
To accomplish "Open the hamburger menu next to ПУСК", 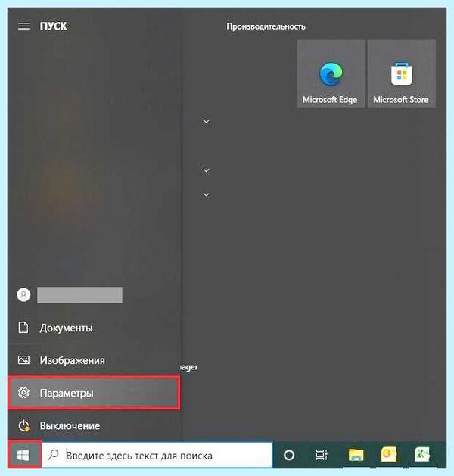I will 23,26.
